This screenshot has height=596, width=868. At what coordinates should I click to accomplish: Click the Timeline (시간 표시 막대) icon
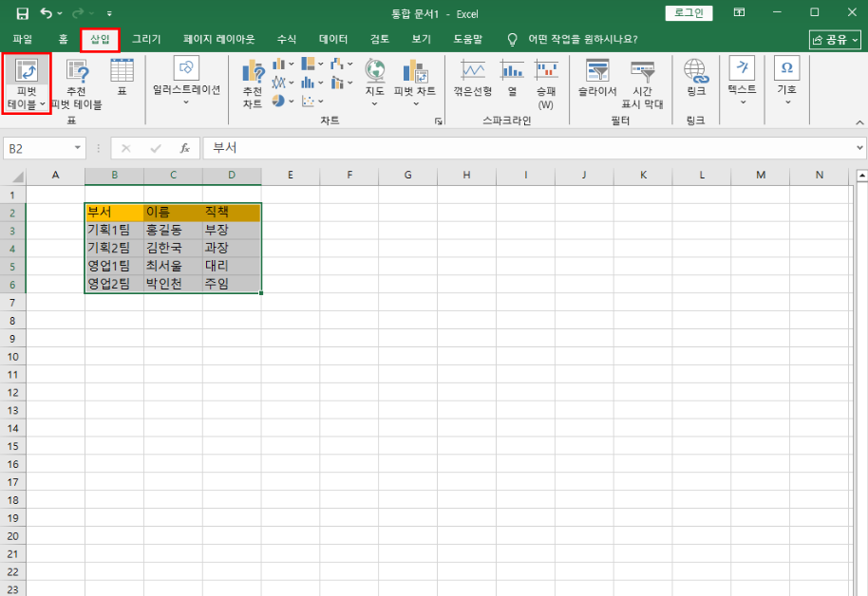point(642,72)
